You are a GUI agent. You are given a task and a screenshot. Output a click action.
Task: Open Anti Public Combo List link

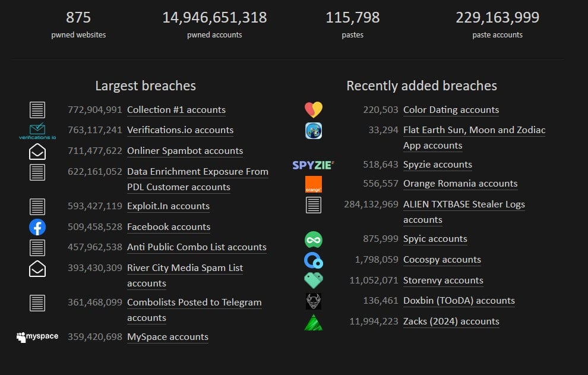pyautogui.click(x=197, y=247)
